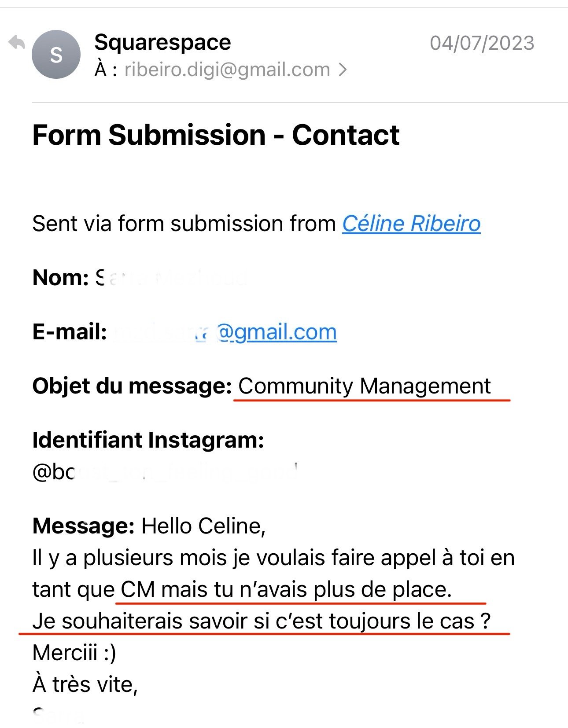Open the Squarespace sender avatar
The width and height of the screenshot is (568, 728).
[56, 55]
